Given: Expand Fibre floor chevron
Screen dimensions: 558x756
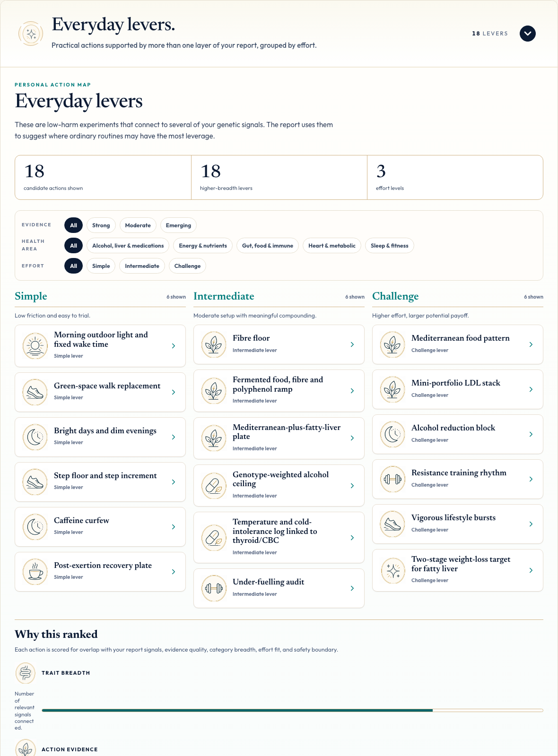Looking at the screenshot, I should click(352, 344).
